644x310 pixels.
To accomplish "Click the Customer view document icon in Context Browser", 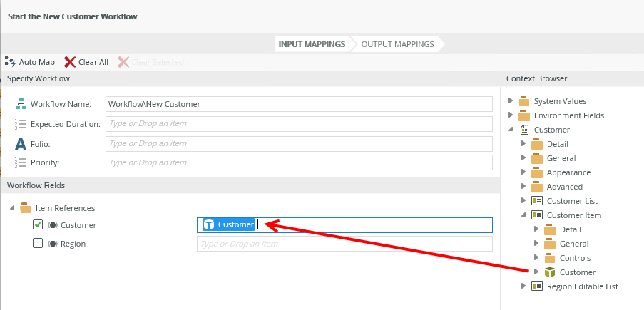I will 525,130.
